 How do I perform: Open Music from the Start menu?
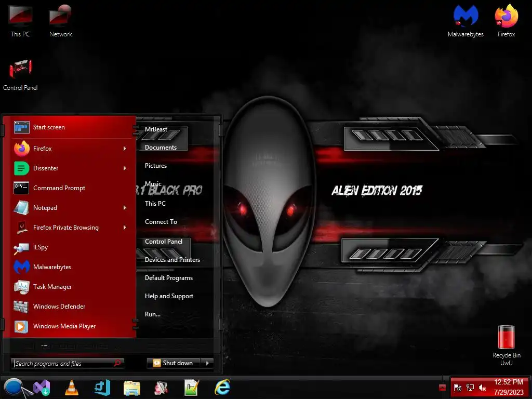coord(153,183)
